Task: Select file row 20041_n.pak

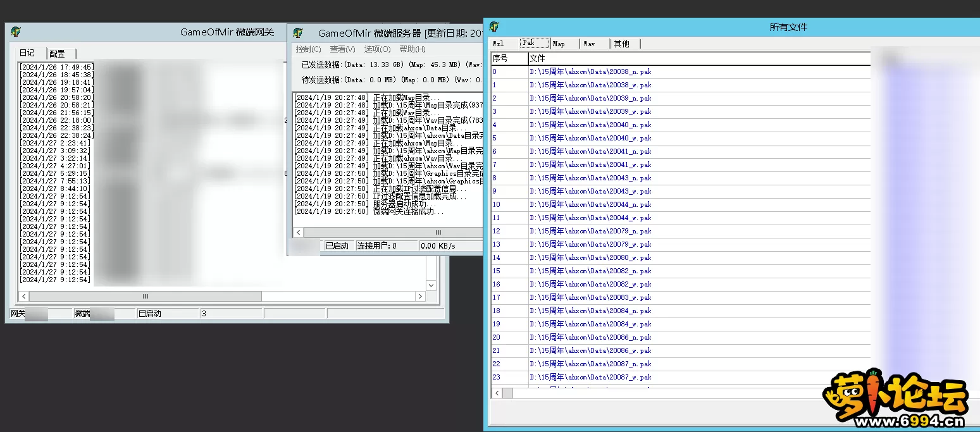Action: [x=681, y=152]
